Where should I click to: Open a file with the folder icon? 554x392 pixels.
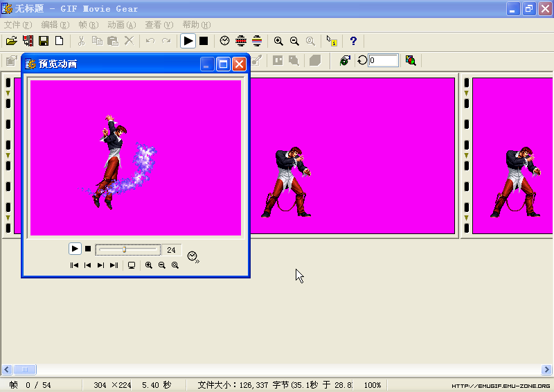(11, 41)
